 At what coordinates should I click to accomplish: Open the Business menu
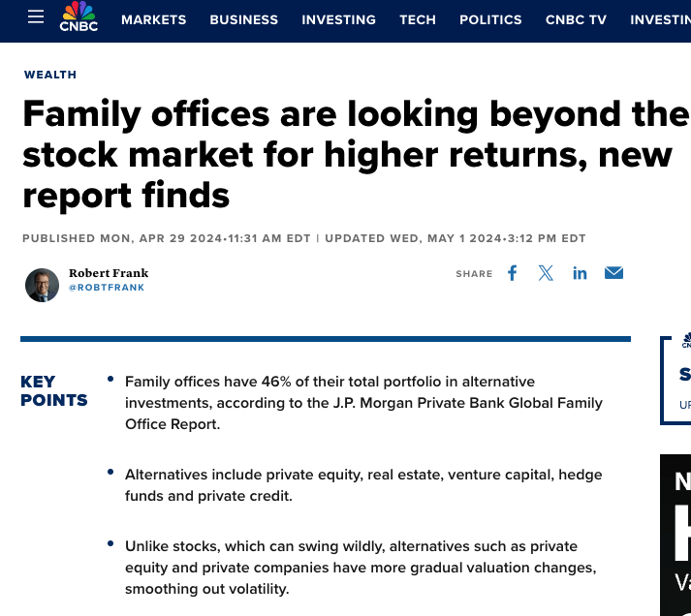coord(243,19)
